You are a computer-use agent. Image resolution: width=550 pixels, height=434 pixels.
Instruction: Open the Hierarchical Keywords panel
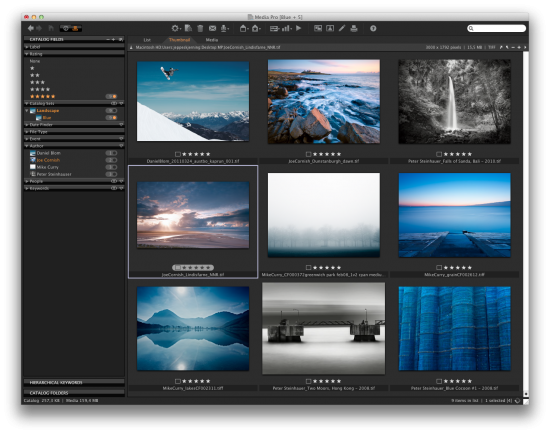[x=74, y=382]
